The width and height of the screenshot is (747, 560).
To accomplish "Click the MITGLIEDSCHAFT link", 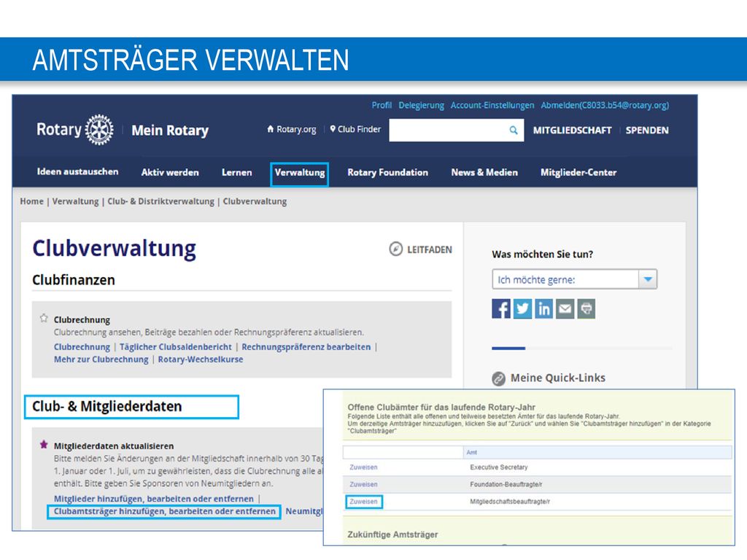I will point(572,130).
